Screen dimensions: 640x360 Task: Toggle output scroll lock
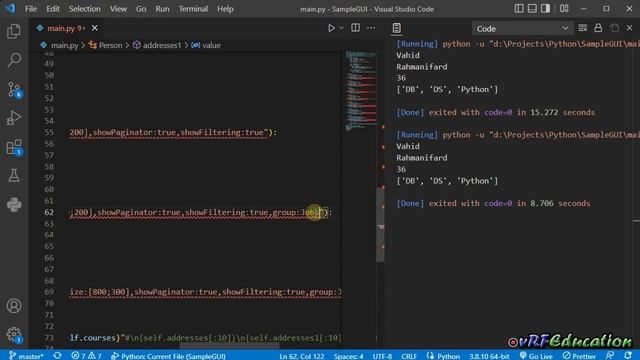(x=598, y=28)
